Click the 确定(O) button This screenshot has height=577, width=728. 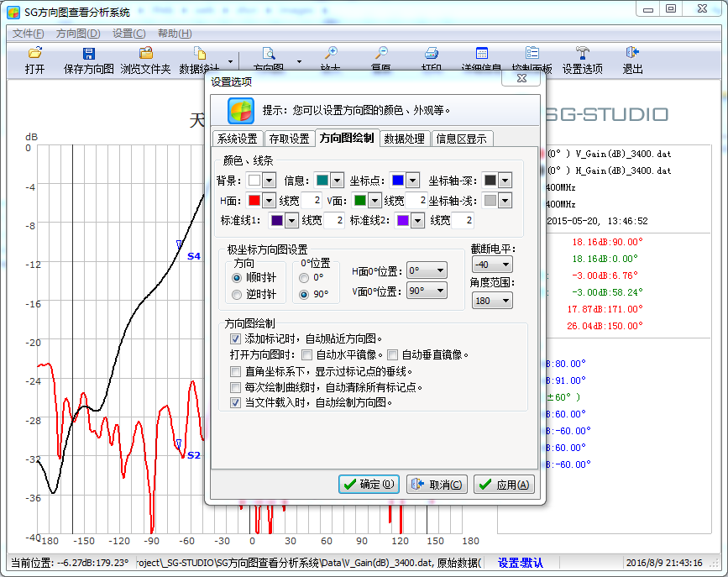coord(369,484)
